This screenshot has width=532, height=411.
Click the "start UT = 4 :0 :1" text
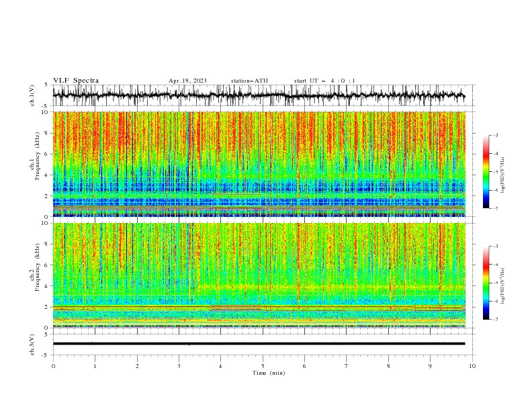click(324, 81)
